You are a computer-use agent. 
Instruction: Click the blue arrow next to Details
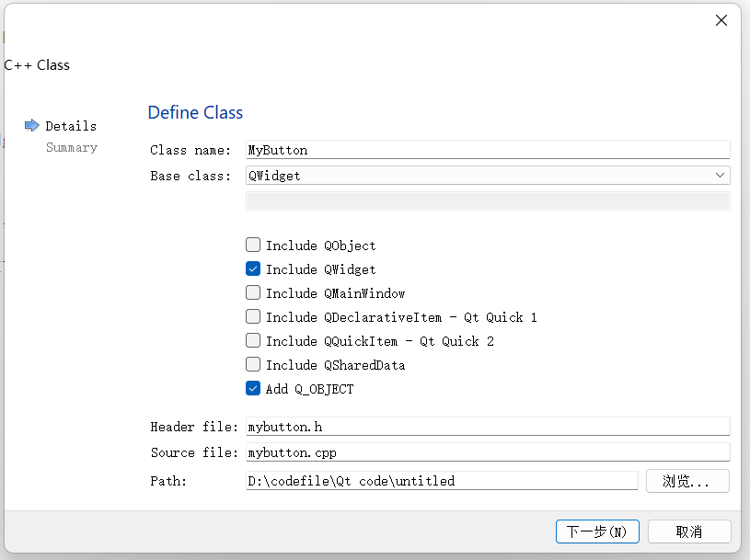coord(31,126)
